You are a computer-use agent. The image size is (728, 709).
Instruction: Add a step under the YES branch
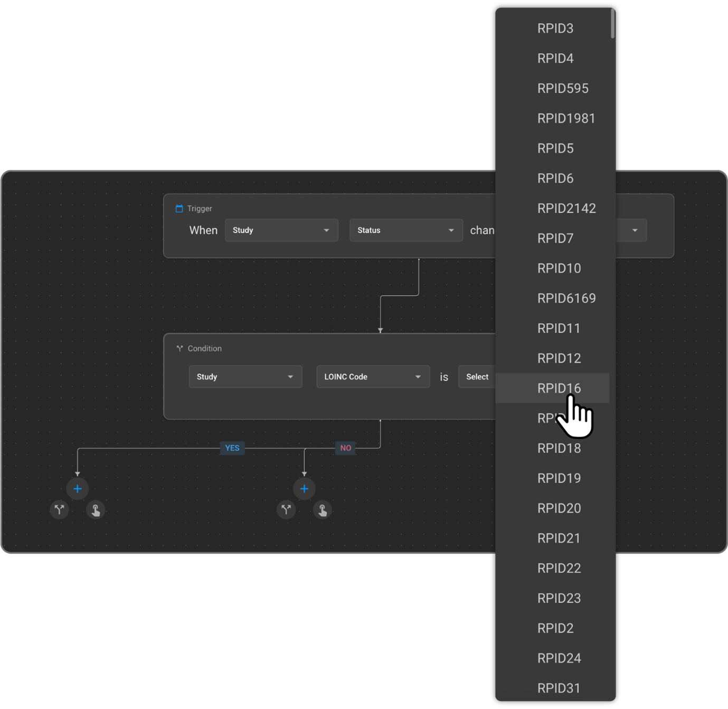tap(78, 489)
